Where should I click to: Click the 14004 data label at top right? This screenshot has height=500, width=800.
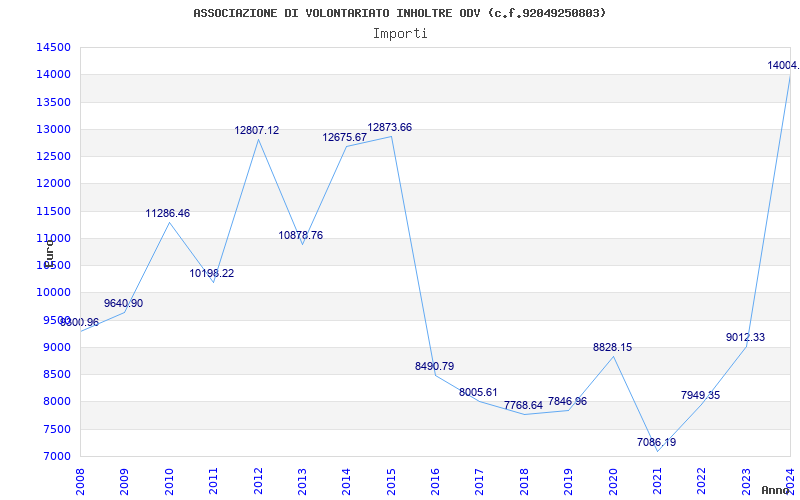(783, 66)
